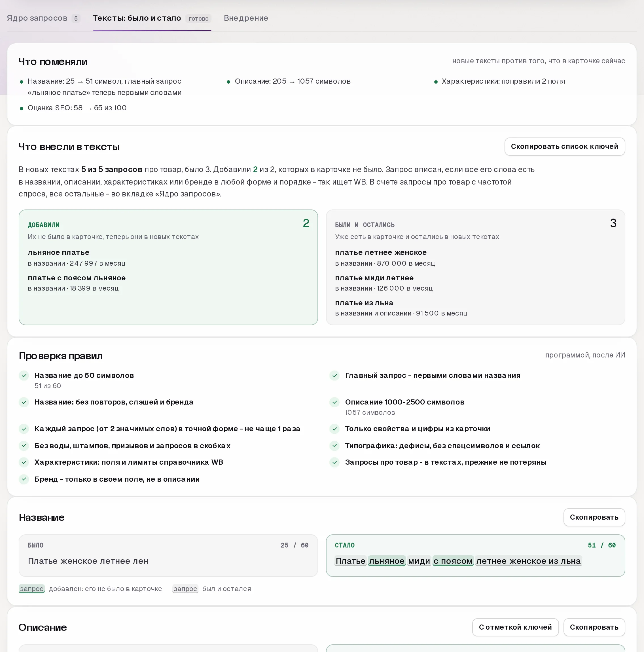The height and width of the screenshot is (652, 644).
Task: Click the query «платье миди летнее»
Action: pos(374,278)
